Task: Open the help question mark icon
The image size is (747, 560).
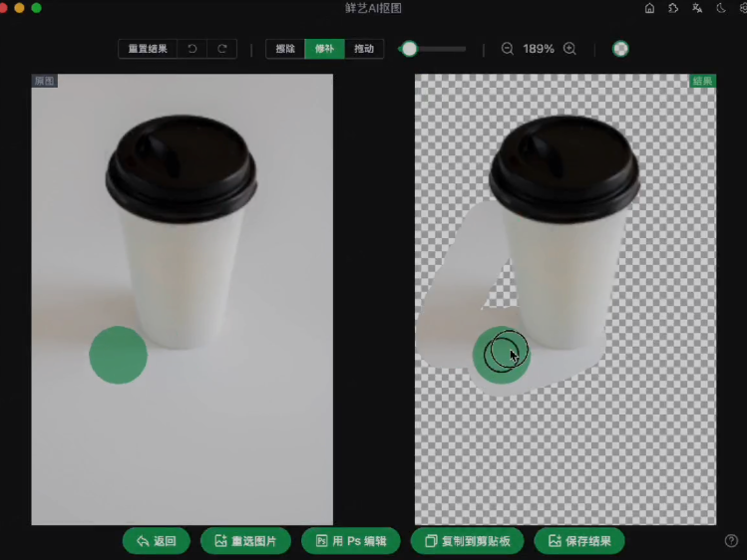Action: 731,540
